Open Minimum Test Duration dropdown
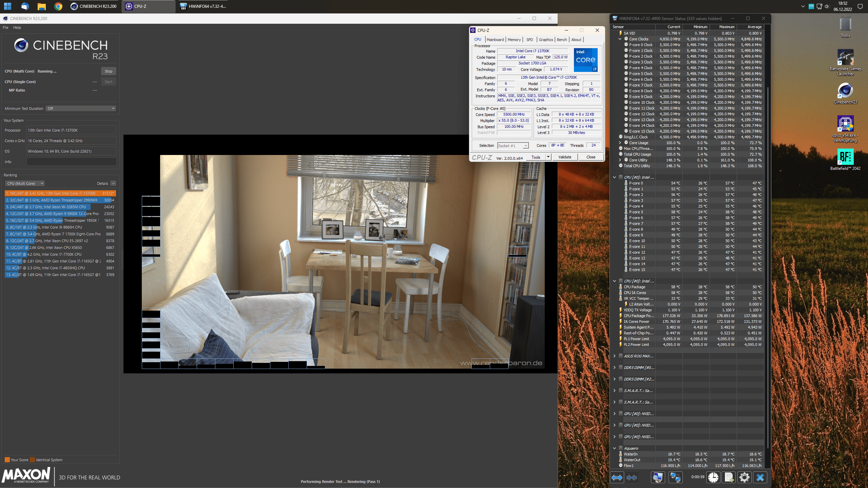Image resolution: width=868 pixels, height=488 pixels. click(81, 109)
